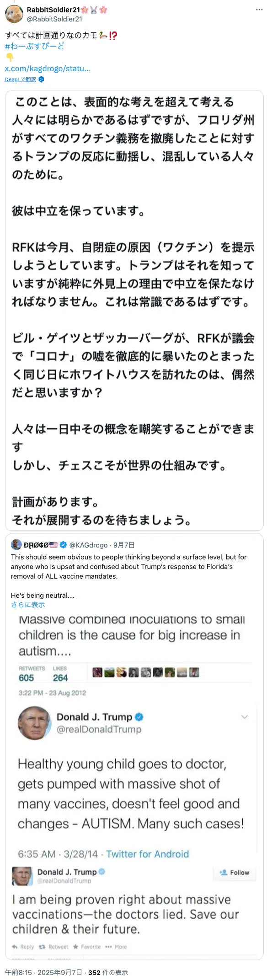
Task: Click the More dots in embedded tweet
Action: coord(108,947)
